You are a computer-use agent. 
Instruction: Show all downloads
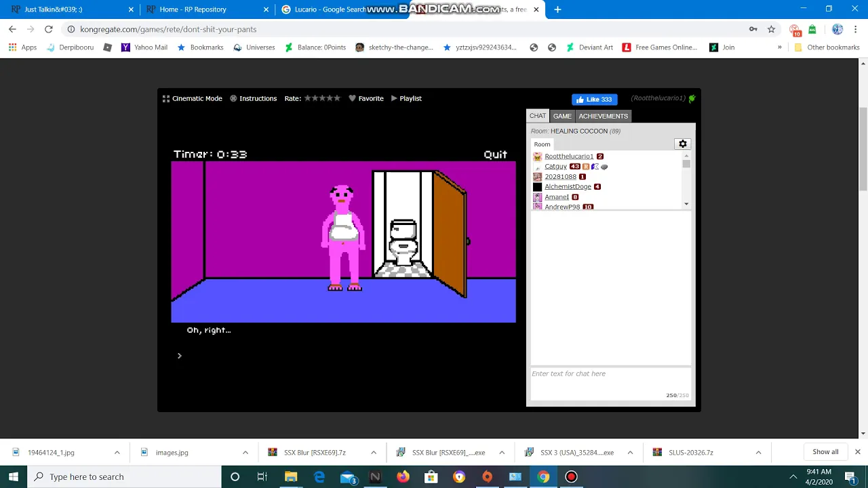[825, 452]
